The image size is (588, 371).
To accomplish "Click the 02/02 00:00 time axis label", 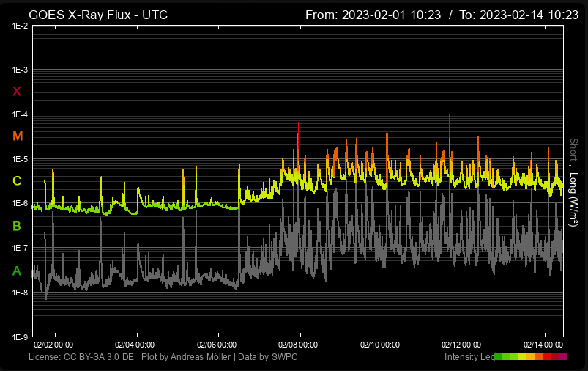I will (53, 344).
